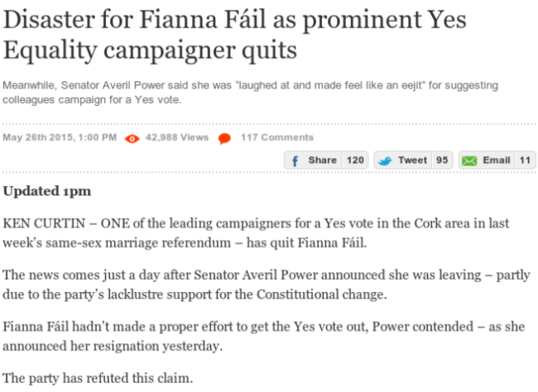Click the Facebook share count 120

pyautogui.click(x=355, y=160)
